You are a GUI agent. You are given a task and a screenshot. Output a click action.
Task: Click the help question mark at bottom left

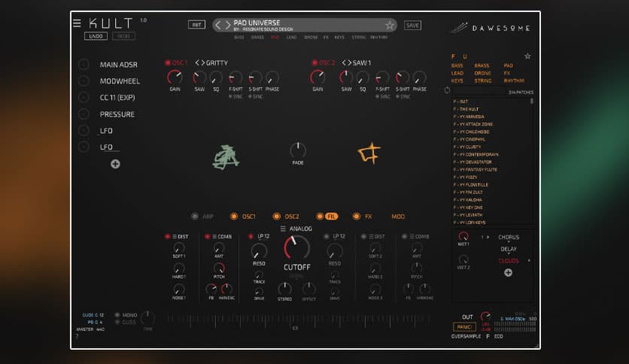(x=77, y=337)
